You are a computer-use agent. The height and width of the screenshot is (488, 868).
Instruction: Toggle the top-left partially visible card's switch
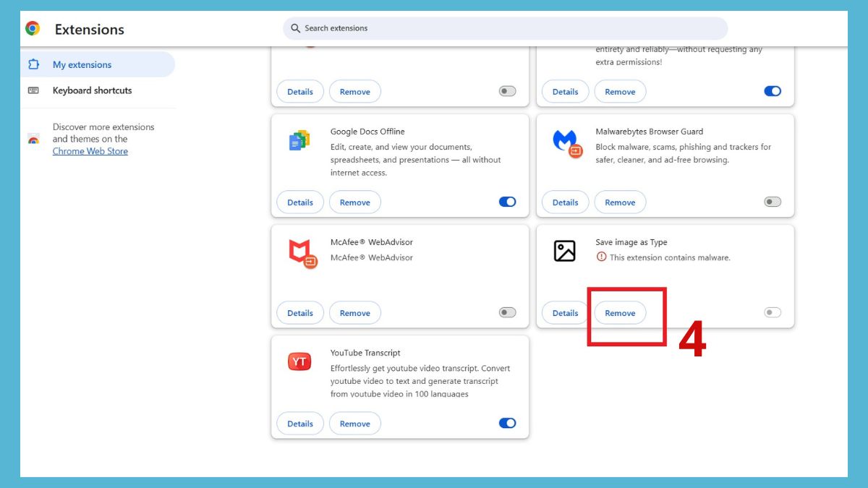[x=507, y=92]
